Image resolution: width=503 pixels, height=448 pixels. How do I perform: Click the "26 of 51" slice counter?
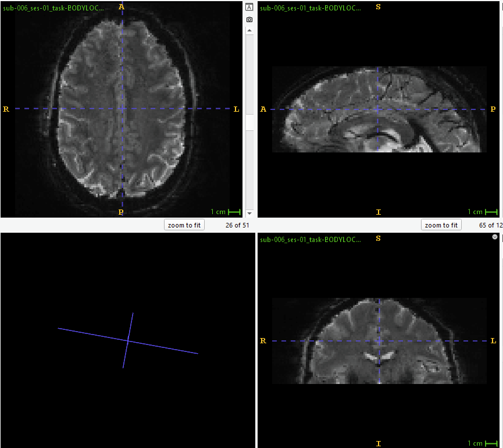pyautogui.click(x=237, y=225)
